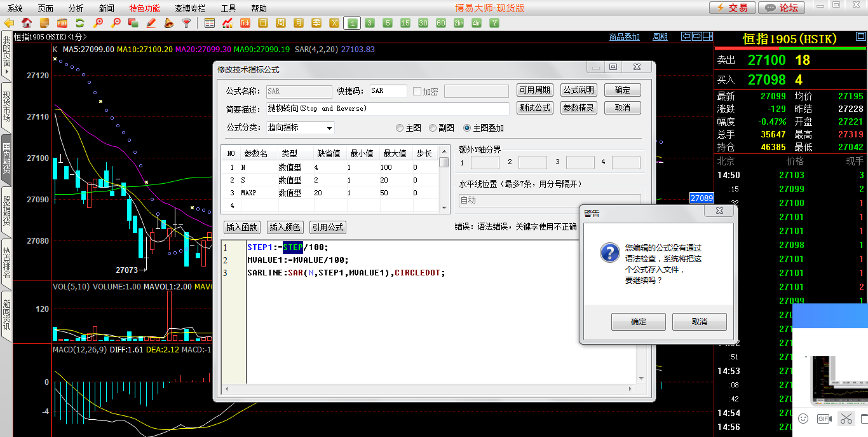Click the 周期 link above the chart
868x437 pixels.
click(660, 37)
